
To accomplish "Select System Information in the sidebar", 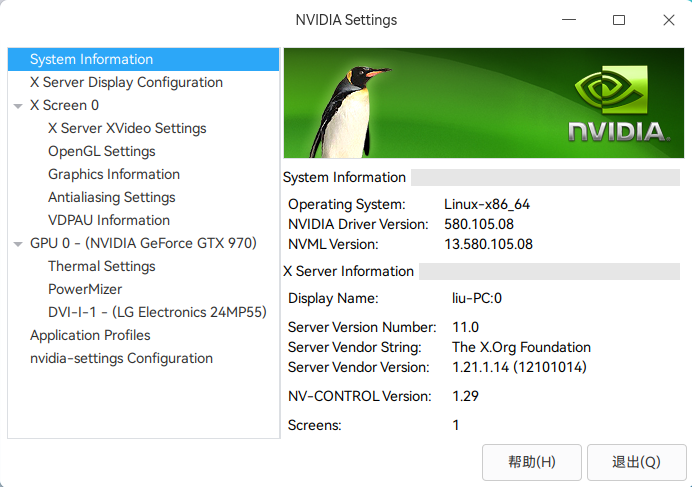I will pyautogui.click(x=143, y=59).
